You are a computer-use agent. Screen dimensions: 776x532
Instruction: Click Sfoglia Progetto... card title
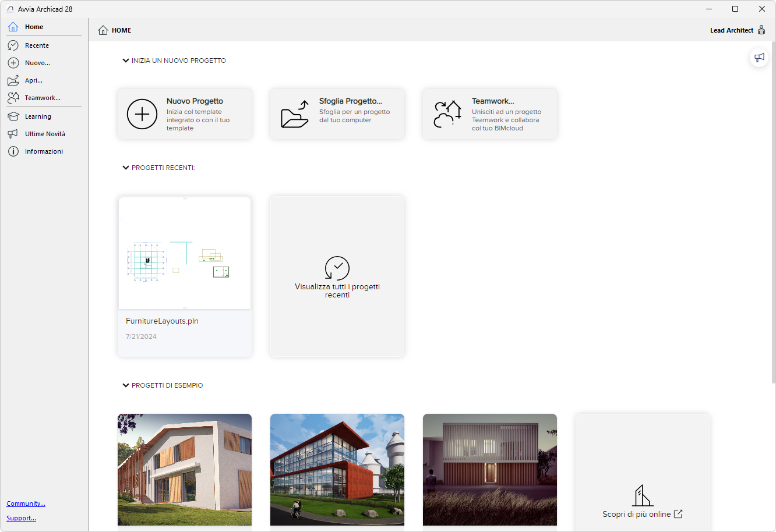click(x=351, y=101)
